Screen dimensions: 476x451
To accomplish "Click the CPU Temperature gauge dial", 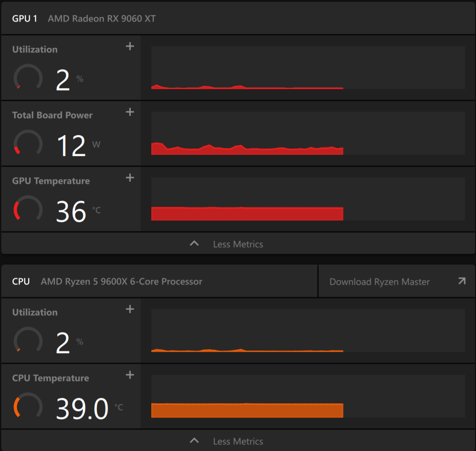I will point(28,406).
